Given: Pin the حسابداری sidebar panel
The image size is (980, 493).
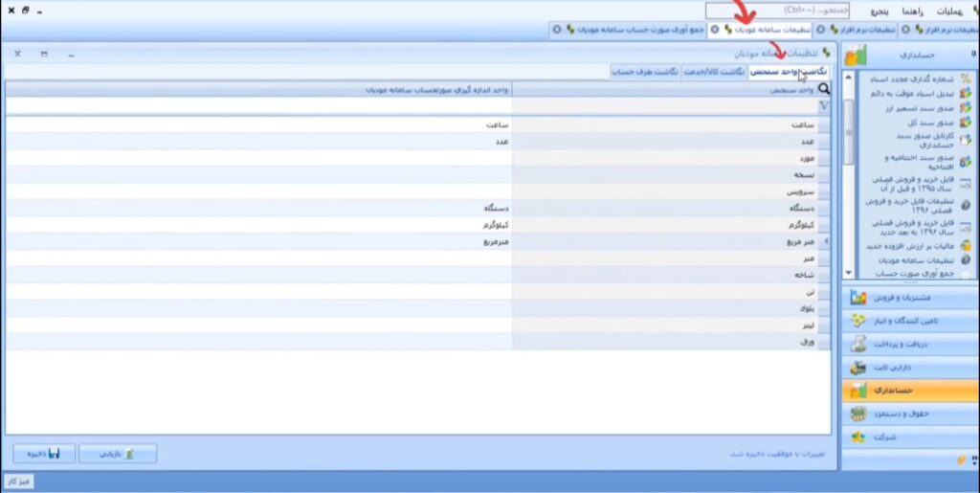Looking at the screenshot, I should (x=973, y=55).
